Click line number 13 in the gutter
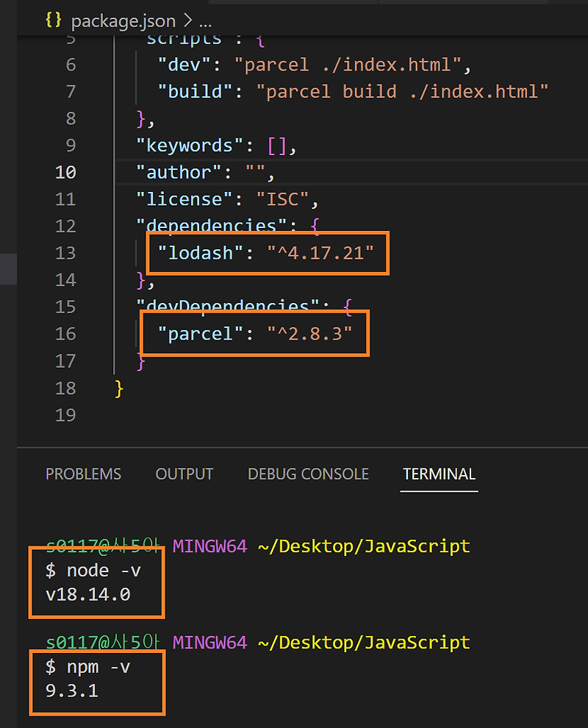 coord(65,252)
